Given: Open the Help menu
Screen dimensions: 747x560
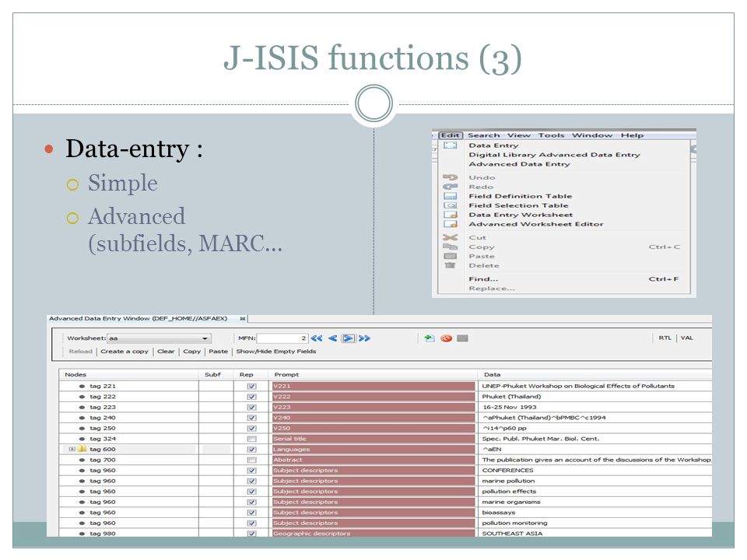Looking at the screenshot, I should click(632, 135).
